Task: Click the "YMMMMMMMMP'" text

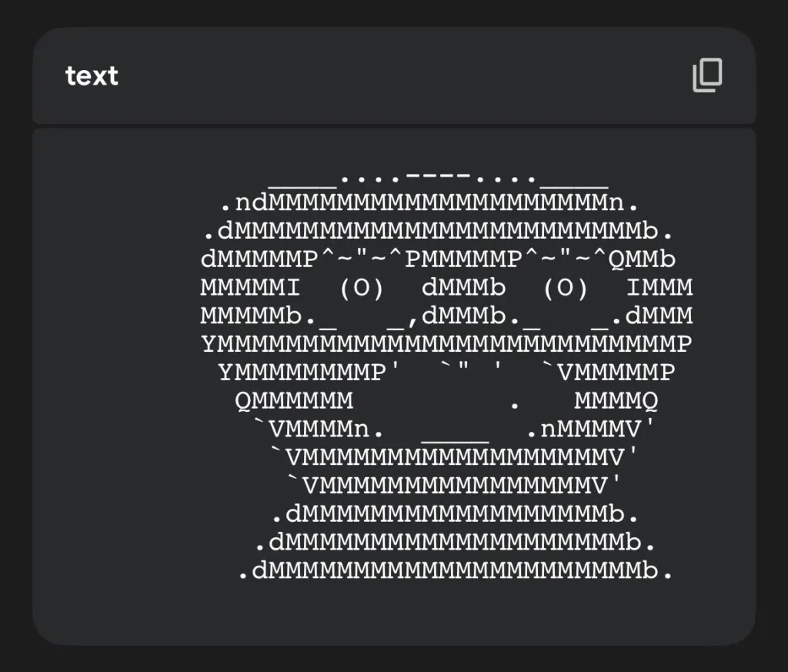Action: click(310, 373)
